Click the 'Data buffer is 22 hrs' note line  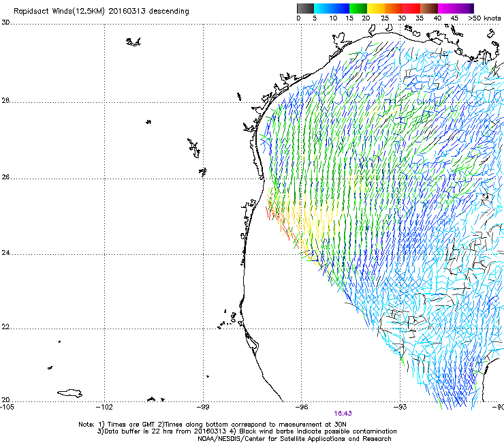(x=247, y=431)
